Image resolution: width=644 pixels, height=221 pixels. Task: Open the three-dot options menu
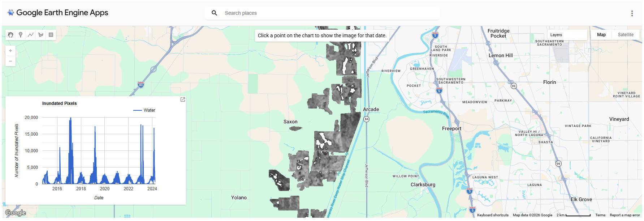[x=632, y=13]
